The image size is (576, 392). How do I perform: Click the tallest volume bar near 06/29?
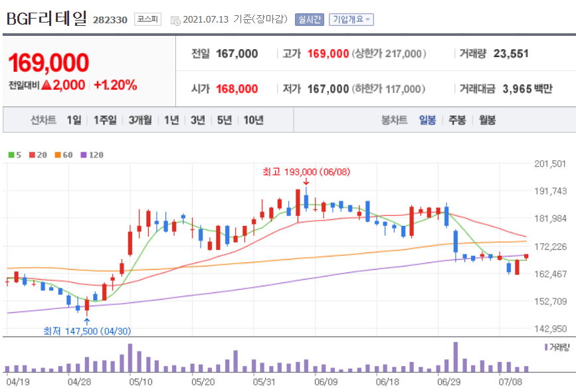pyautogui.click(x=456, y=357)
